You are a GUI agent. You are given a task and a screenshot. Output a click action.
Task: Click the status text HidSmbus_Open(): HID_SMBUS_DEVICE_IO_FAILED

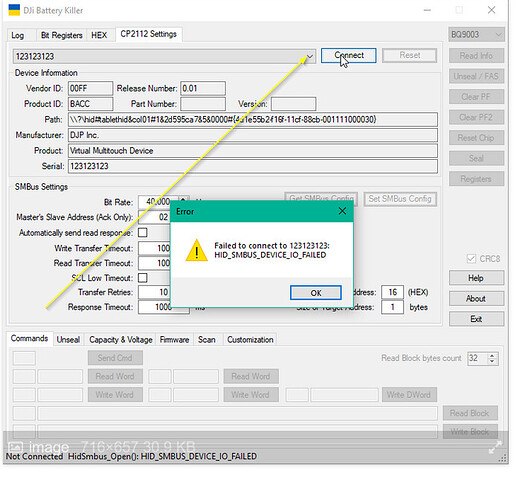pyautogui.click(x=162, y=456)
